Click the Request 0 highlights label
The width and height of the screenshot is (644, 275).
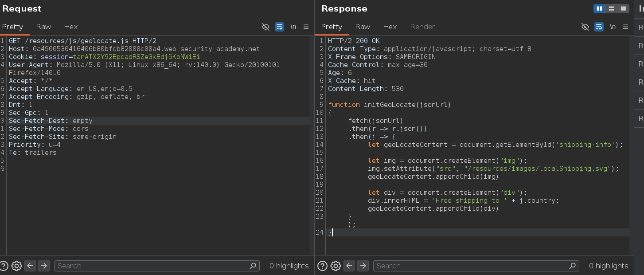click(x=289, y=266)
